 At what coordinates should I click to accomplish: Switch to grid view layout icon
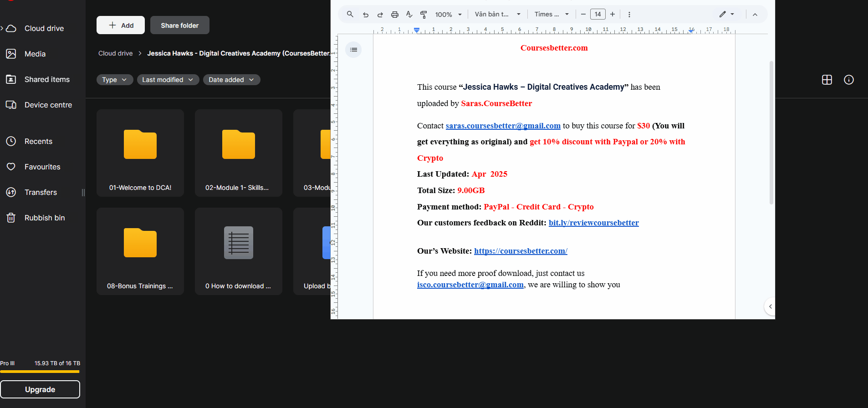[827, 80]
